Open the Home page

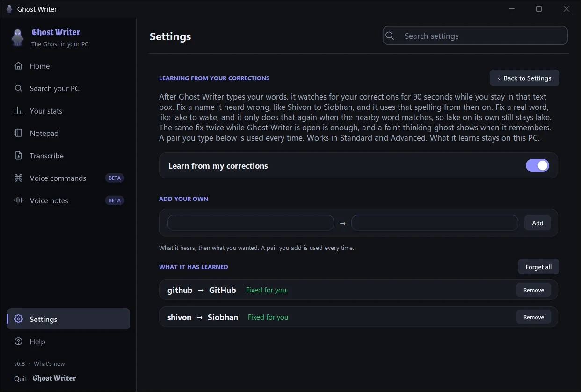tap(68, 66)
